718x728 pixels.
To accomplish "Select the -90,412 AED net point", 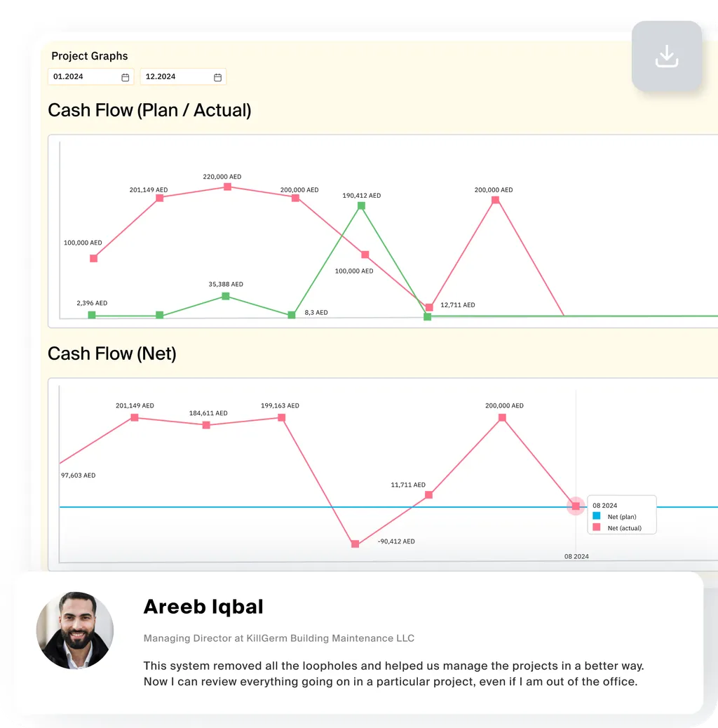I will pos(355,544).
